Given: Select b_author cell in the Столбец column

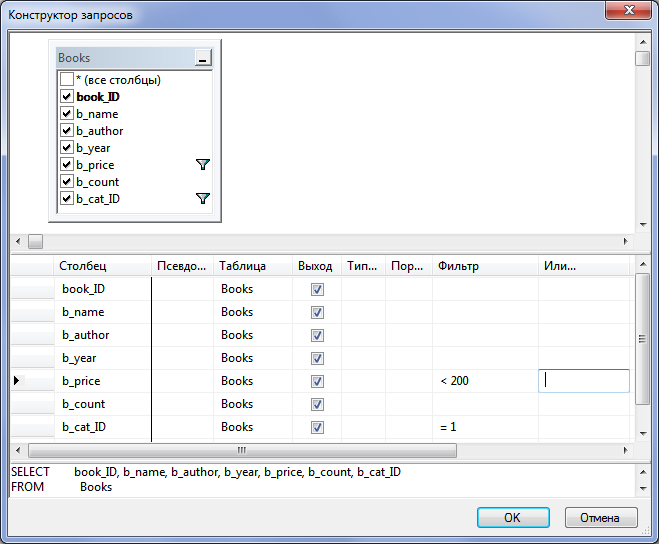Looking at the screenshot, I should point(103,335).
